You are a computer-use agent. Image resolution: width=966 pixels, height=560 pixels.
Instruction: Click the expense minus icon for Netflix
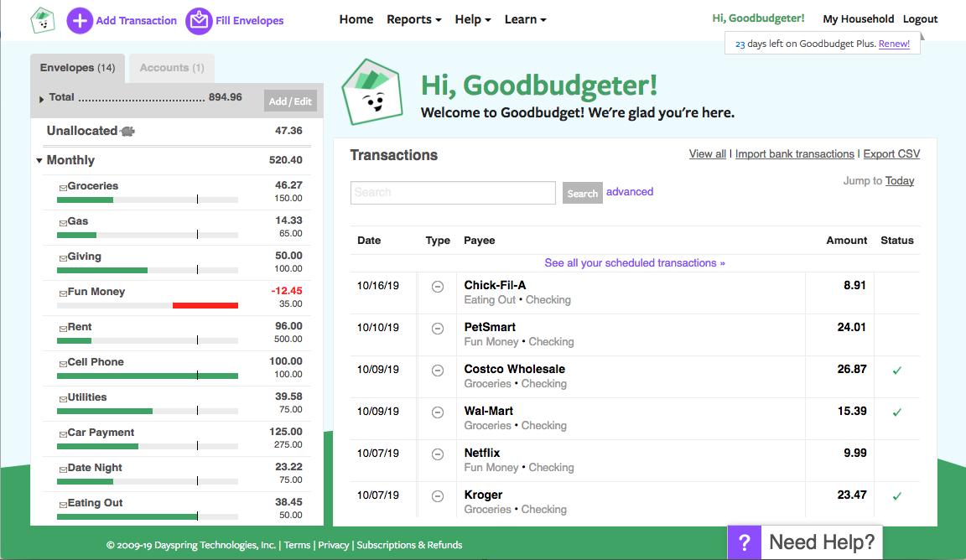coord(438,454)
